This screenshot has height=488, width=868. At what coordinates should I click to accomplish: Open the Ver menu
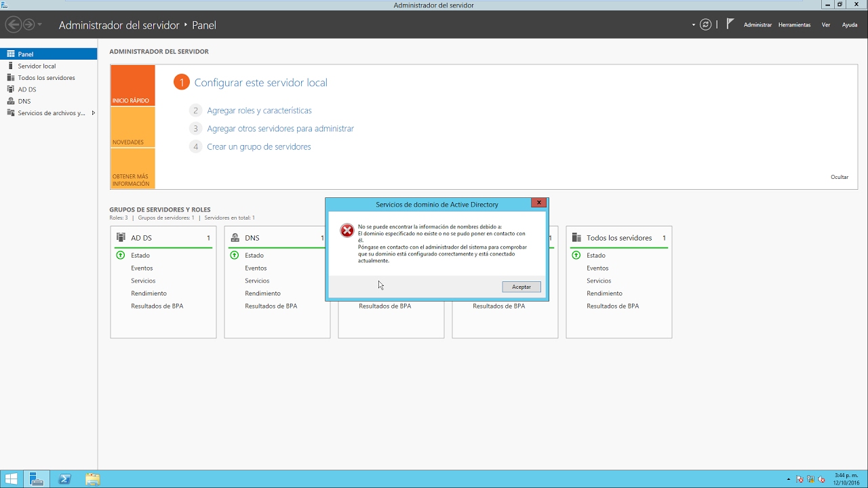pyautogui.click(x=826, y=25)
